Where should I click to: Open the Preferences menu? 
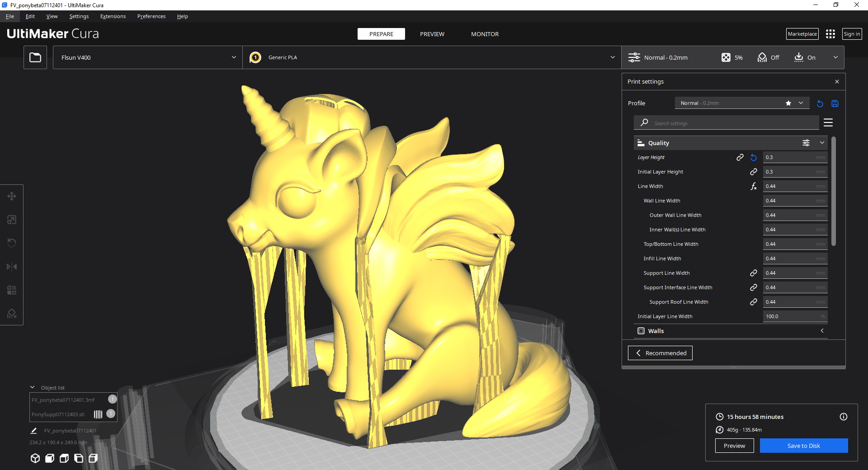(x=151, y=16)
